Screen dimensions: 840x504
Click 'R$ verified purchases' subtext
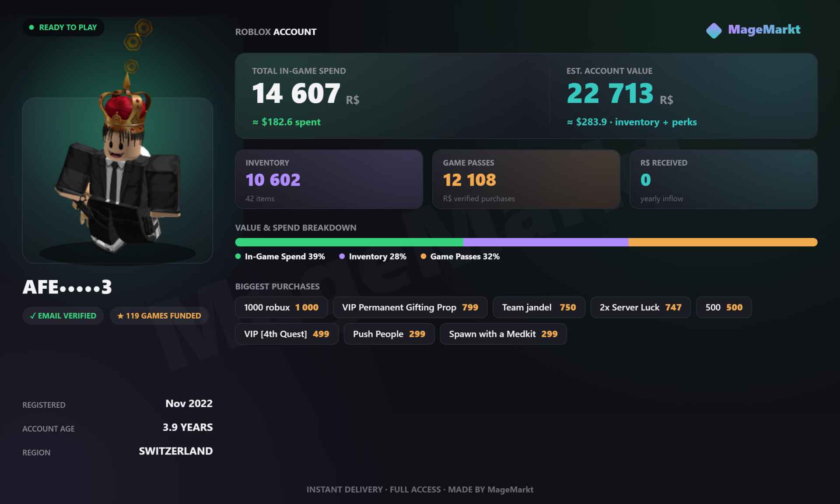click(479, 199)
